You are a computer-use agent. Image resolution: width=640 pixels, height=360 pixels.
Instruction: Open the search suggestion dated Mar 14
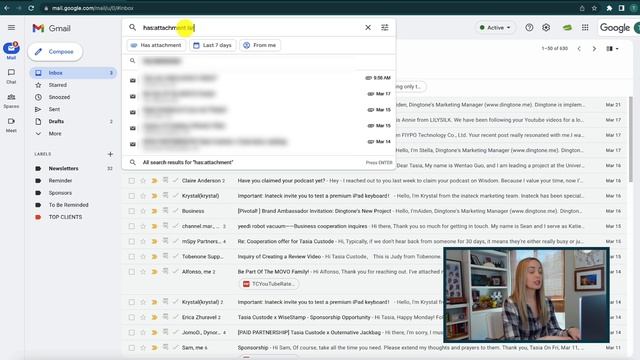[x=259, y=143]
